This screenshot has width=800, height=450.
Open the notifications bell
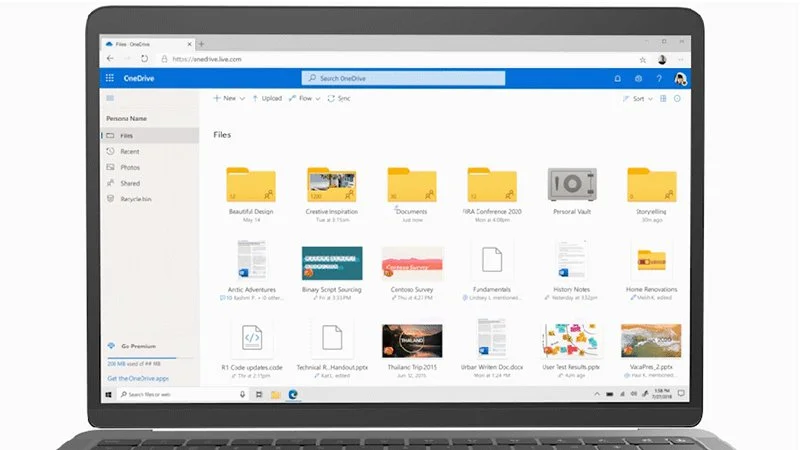coord(617,79)
